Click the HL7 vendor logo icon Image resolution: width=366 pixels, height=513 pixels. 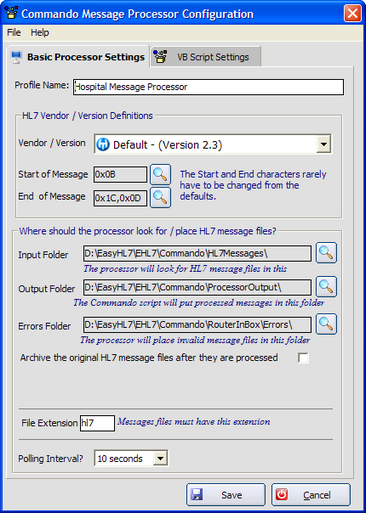click(x=103, y=145)
